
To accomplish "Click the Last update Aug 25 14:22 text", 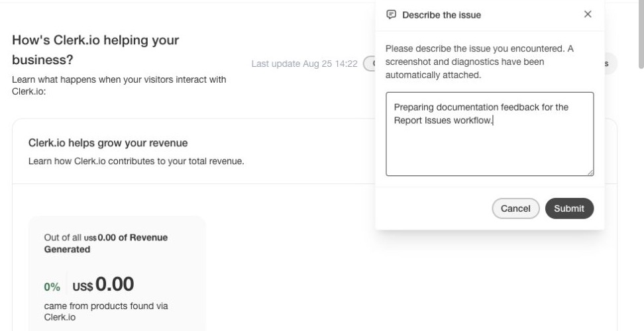I will (x=304, y=64).
